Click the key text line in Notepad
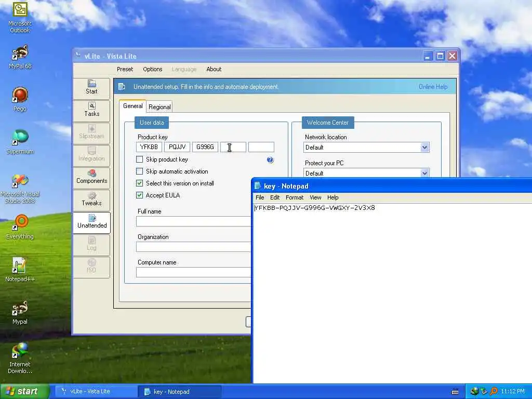The height and width of the screenshot is (399, 532). click(314, 208)
